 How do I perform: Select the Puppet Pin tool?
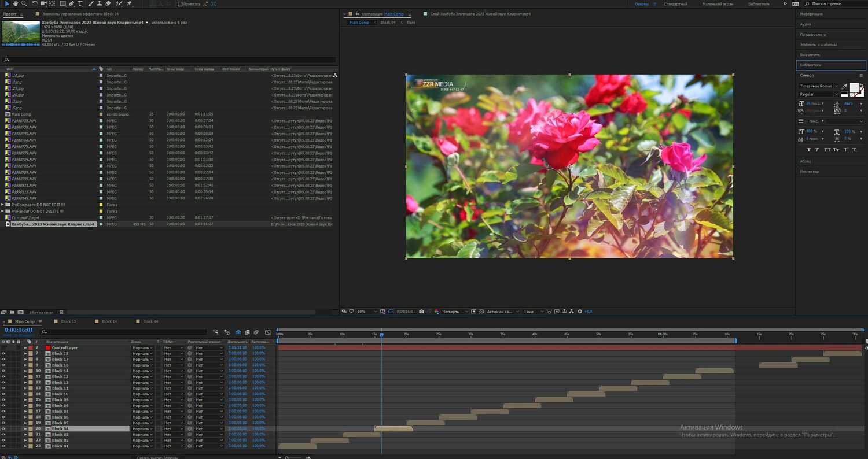(x=129, y=3)
